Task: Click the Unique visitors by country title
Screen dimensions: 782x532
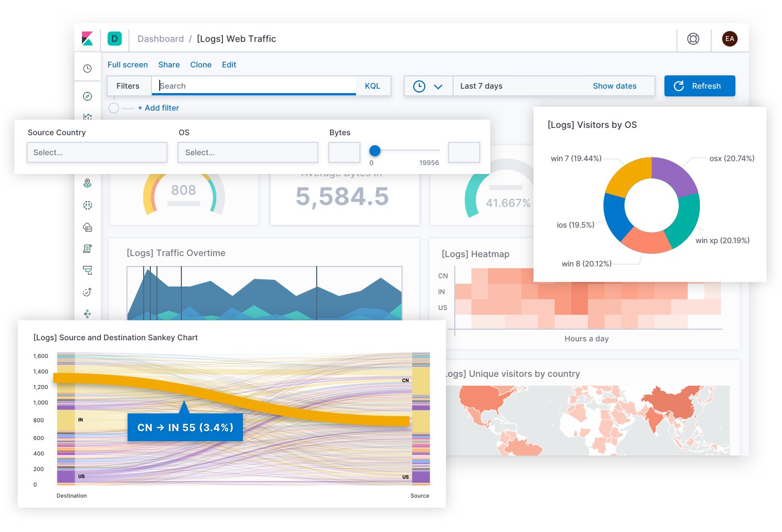Action: click(513, 374)
